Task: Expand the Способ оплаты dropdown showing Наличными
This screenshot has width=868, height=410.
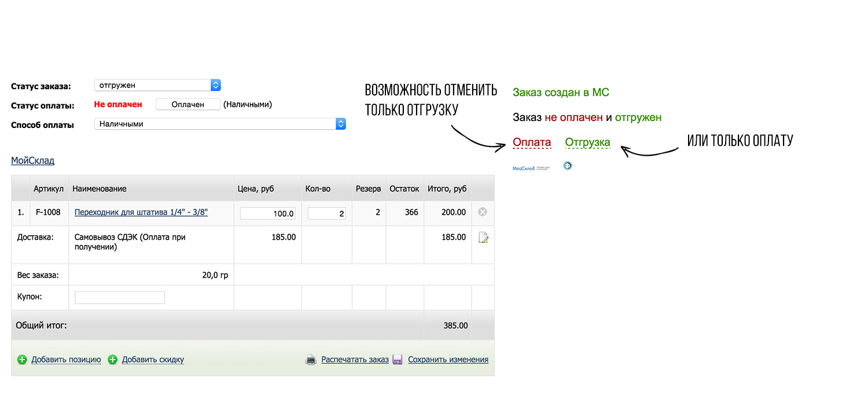Action: [220, 124]
